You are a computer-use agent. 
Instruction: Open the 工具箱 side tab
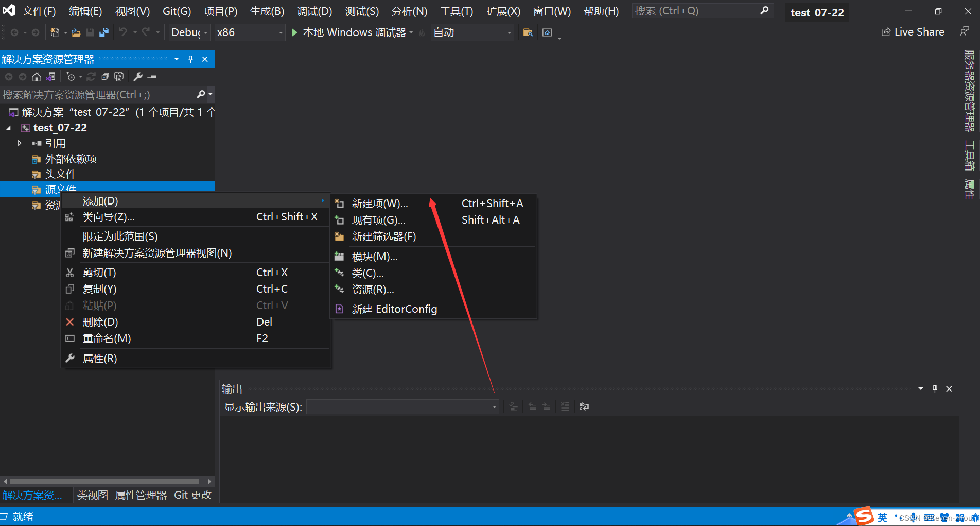point(969,156)
